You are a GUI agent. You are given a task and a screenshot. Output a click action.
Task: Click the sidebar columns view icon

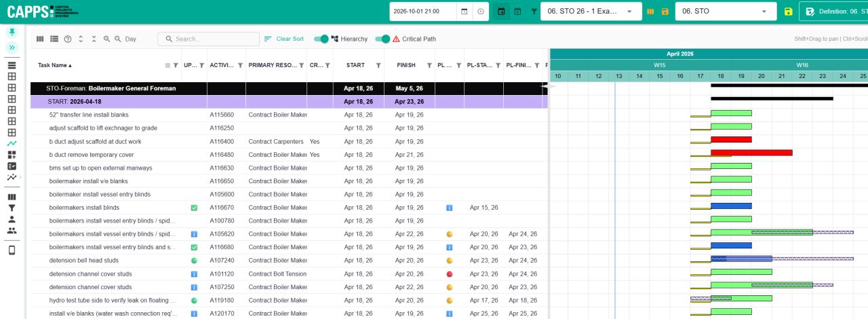[12, 198]
